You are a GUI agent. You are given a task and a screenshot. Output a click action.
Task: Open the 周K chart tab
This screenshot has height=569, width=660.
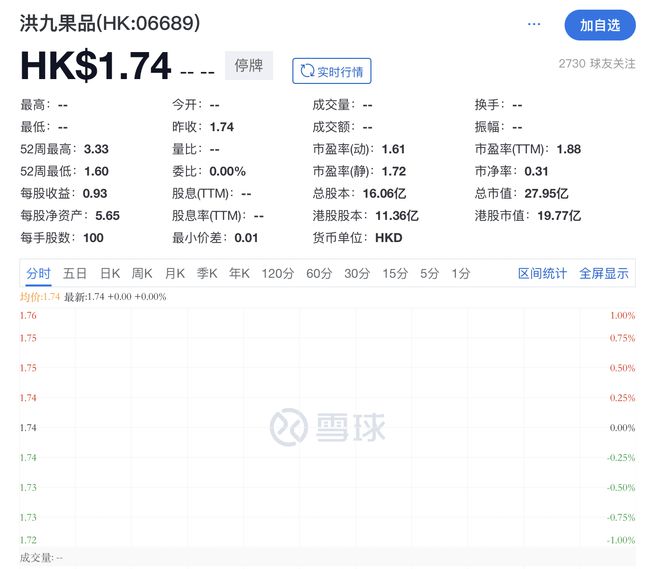click(x=142, y=274)
